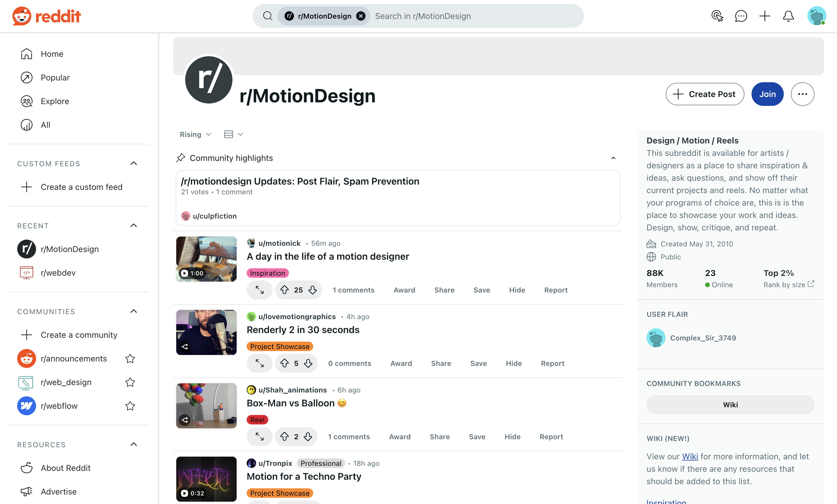Hide the Renderly 2 post
837x504 pixels.
point(514,363)
